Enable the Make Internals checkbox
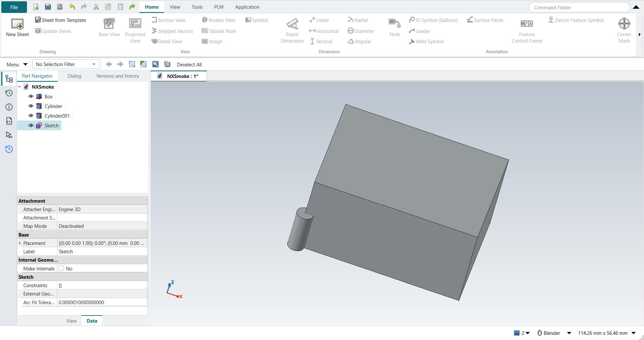 point(61,268)
